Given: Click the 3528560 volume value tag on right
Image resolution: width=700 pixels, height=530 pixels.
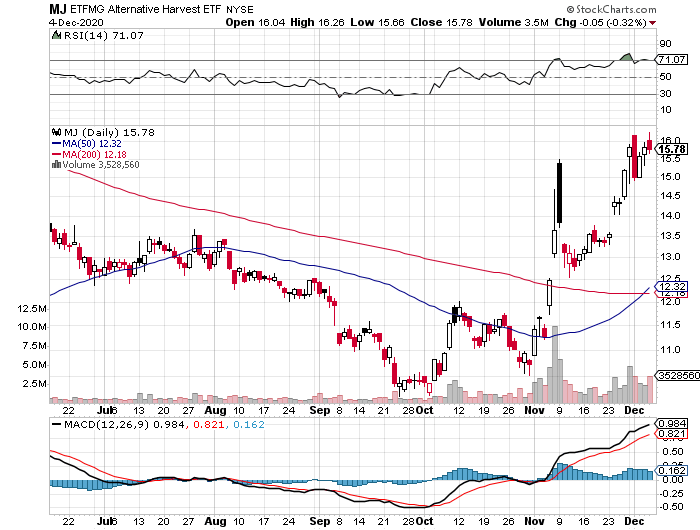Looking at the screenshot, I should (x=679, y=376).
